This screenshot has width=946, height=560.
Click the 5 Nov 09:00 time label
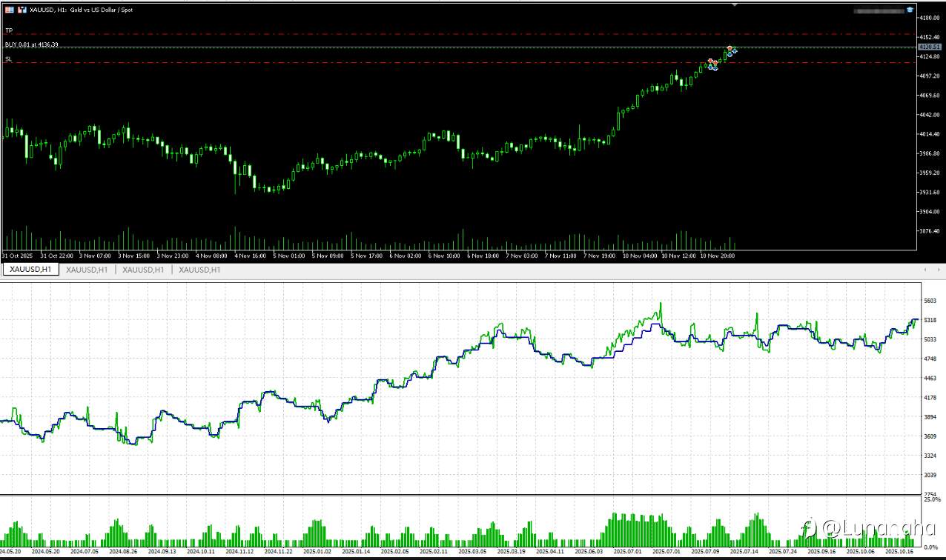[328, 256]
